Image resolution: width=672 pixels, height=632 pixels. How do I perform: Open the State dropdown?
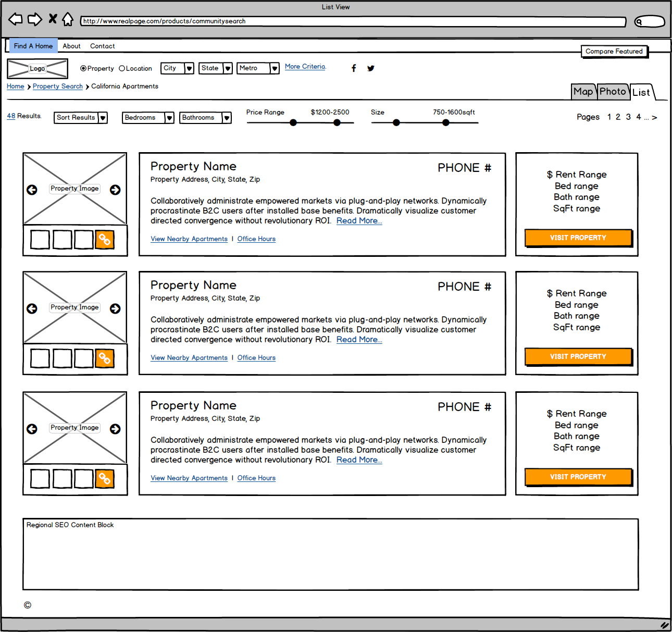[x=216, y=68]
